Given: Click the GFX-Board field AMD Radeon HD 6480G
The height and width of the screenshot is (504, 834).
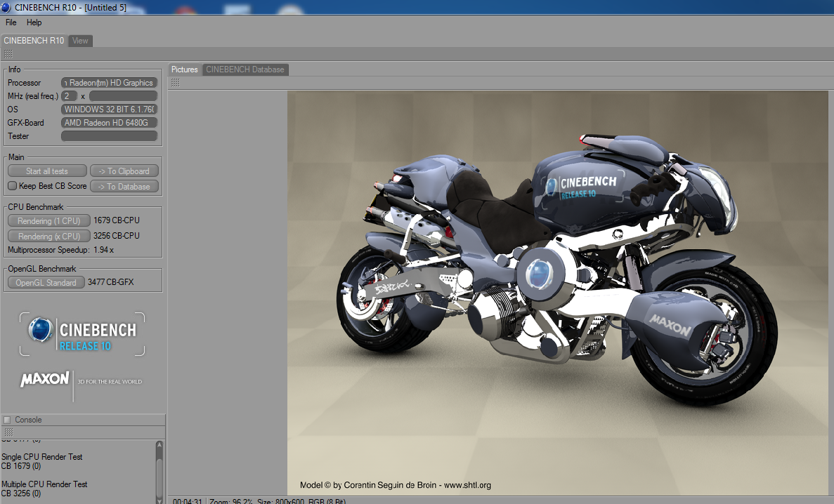Looking at the screenshot, I should (109, 122).
